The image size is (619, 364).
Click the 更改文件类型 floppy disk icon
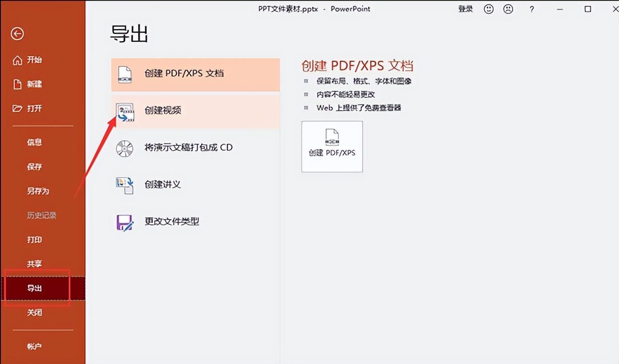pyautogui.click(x=125, y=222)
